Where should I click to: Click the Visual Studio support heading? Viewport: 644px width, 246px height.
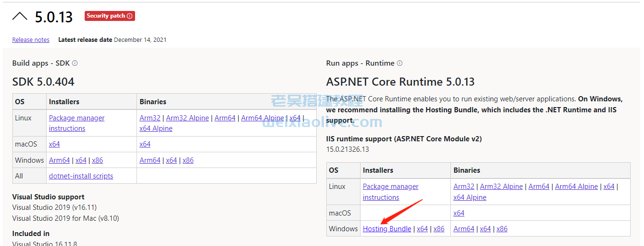tap(49, 197)
